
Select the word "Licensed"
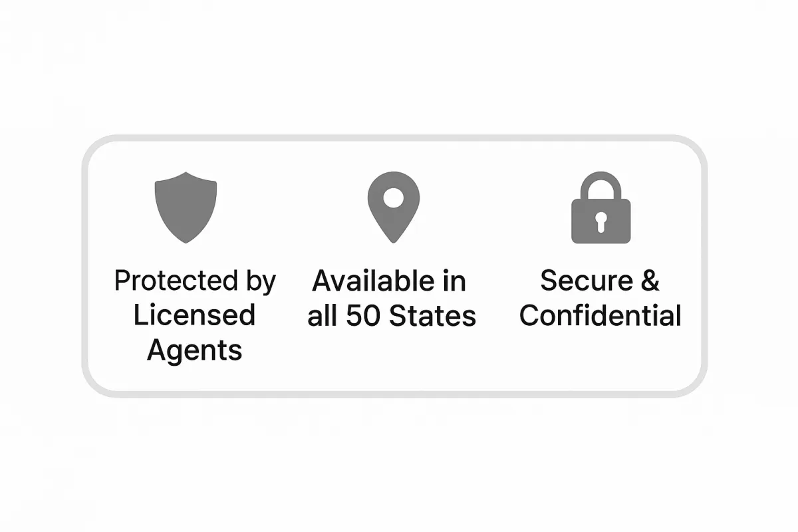(195, 315)
